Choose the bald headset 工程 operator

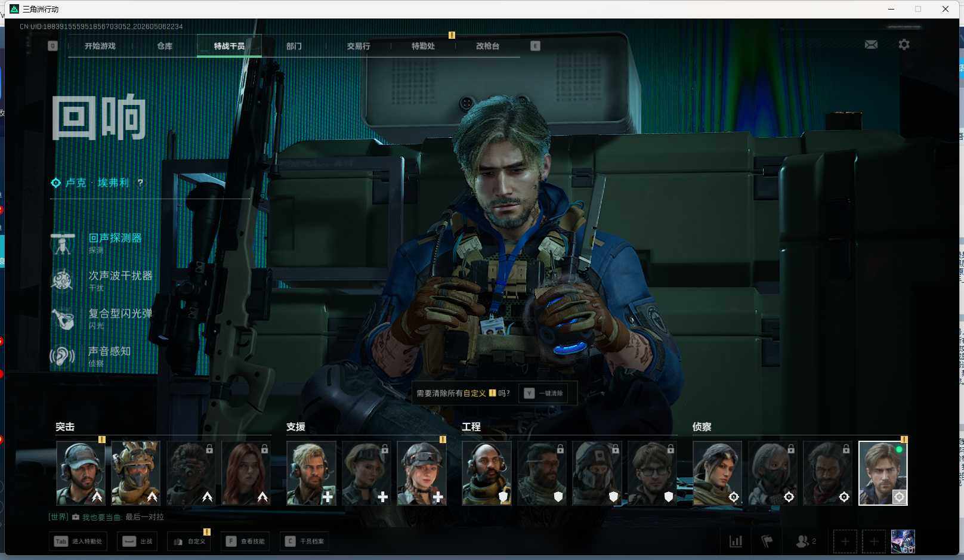[x=486, y=473]
